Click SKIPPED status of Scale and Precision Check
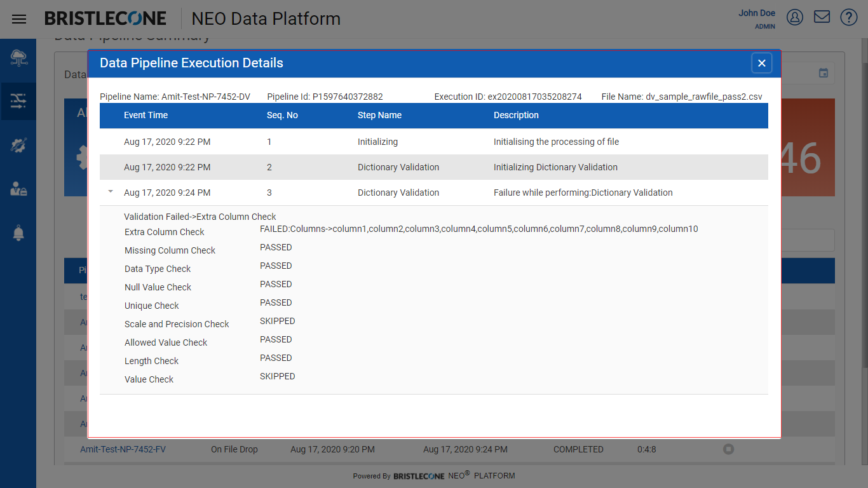The height and width of the screenshot is (488, 868). tap(277, 321)
